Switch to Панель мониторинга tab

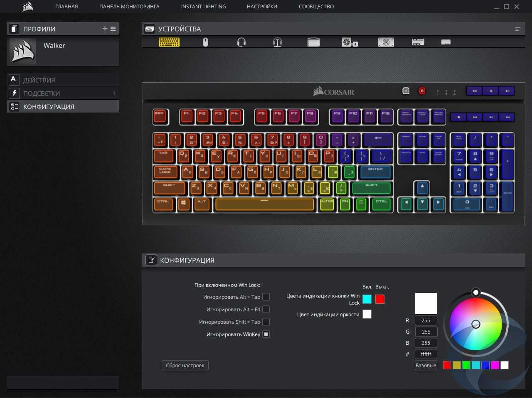click(129, 7)
